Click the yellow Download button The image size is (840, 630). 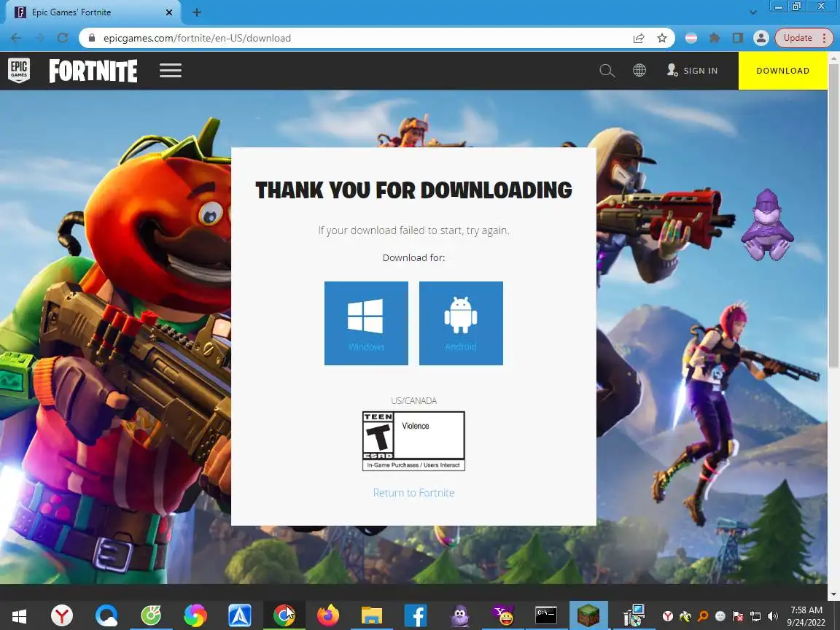pos(782,71)
